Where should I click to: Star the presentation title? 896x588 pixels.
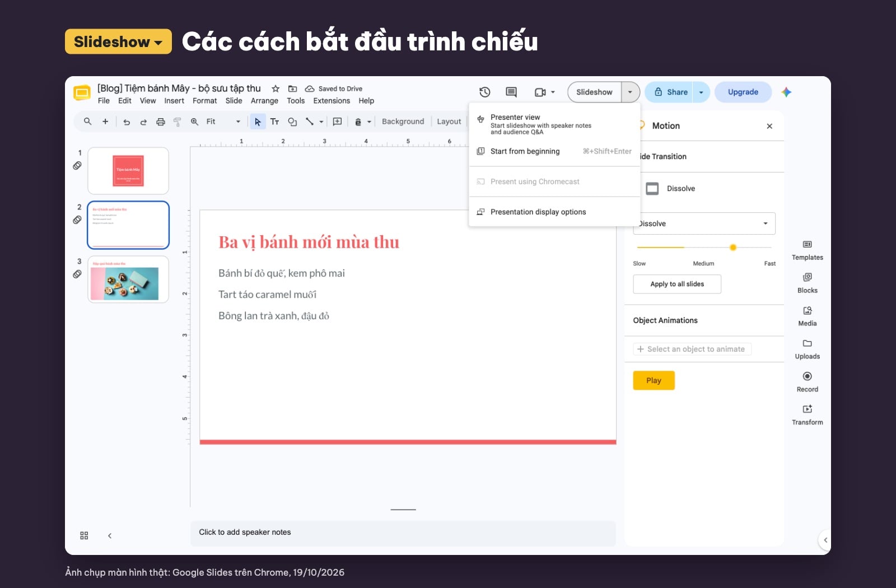tap(276, 88)
